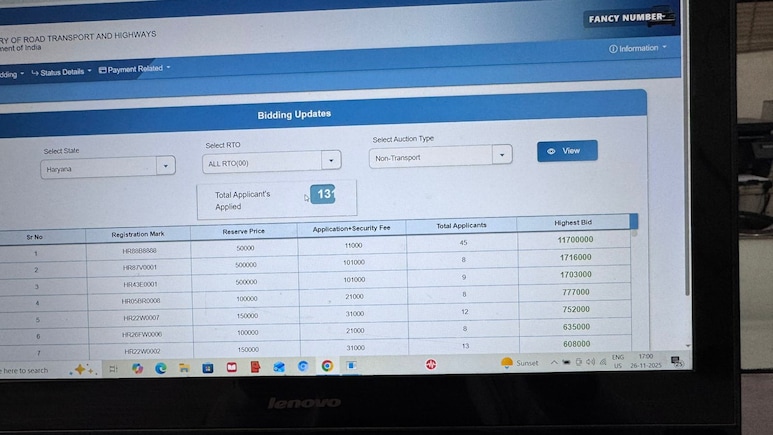Viewport: 773px width, 435px height.
Task: Click the Fancy Number logo
Action: tap(629, 18)
